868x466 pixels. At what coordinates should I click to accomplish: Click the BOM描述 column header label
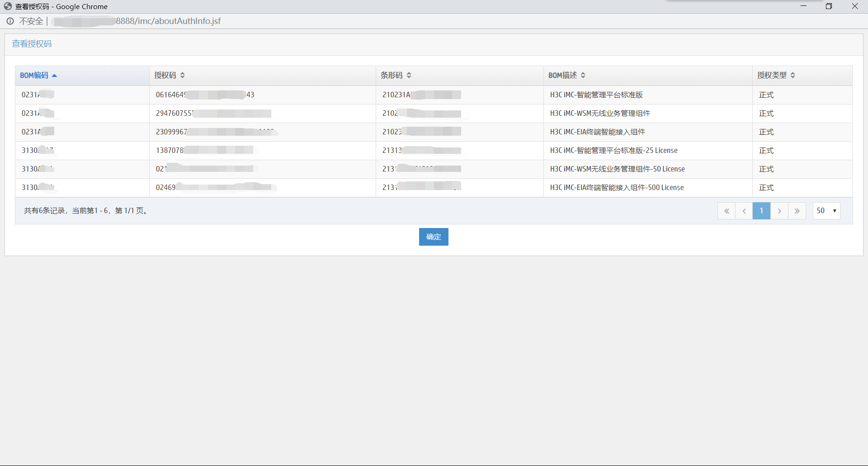click(562, 76)
